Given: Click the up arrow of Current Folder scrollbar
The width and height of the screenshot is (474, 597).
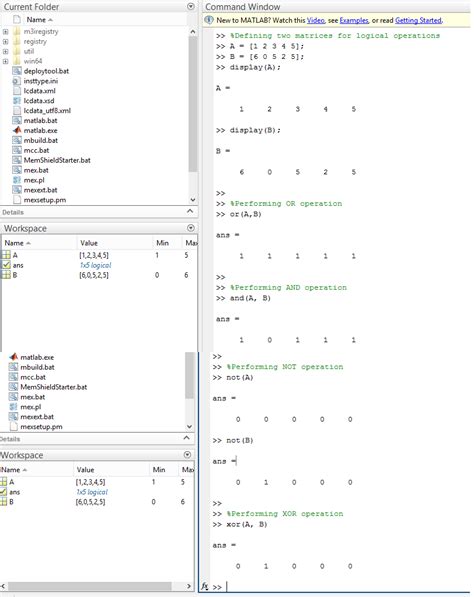Looking at the screenshot, I should click(x=193, y=32).
